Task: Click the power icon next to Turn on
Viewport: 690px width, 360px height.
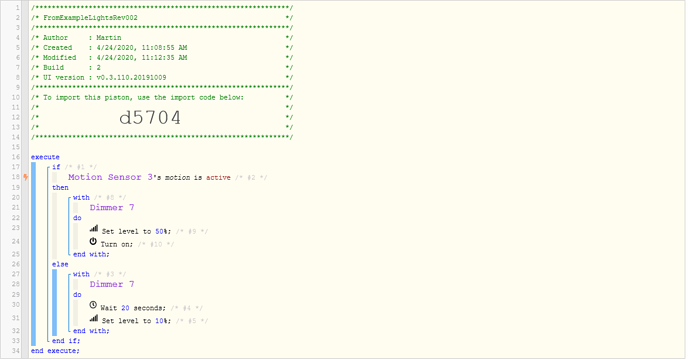Action: coord(93,241)
